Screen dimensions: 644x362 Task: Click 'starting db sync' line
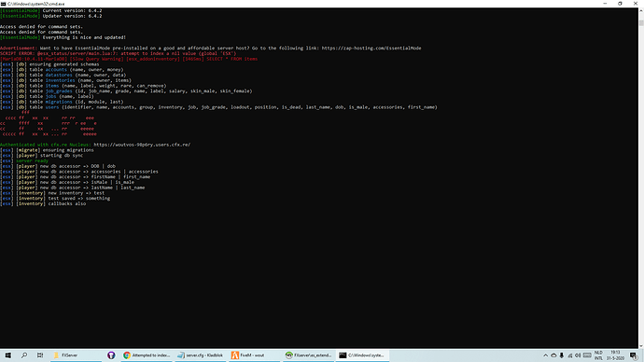click(41, 155)
